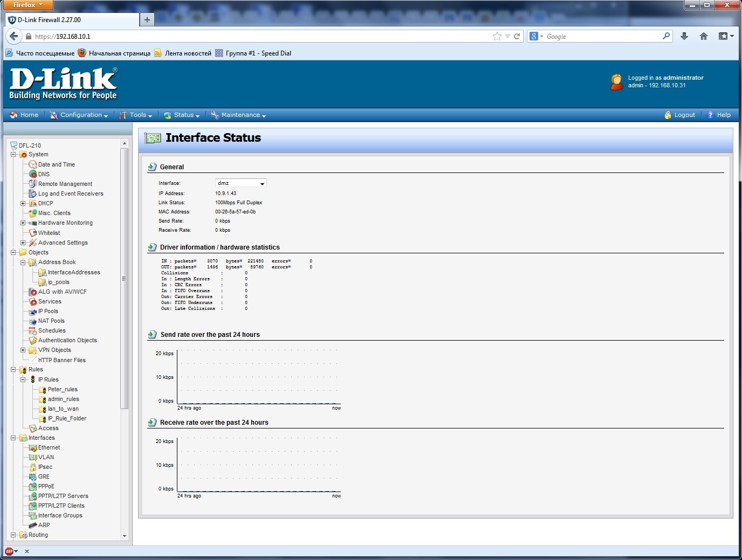Click the Firefox downloads arrow icon
This screenshot has width=742, height=560.
click(x=684, y=36)
